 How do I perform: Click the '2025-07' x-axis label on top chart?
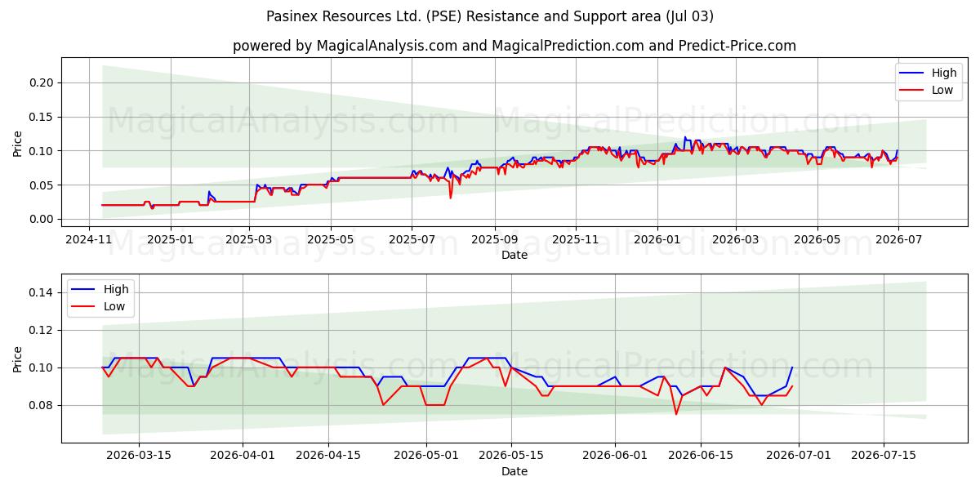click(412, 239)
